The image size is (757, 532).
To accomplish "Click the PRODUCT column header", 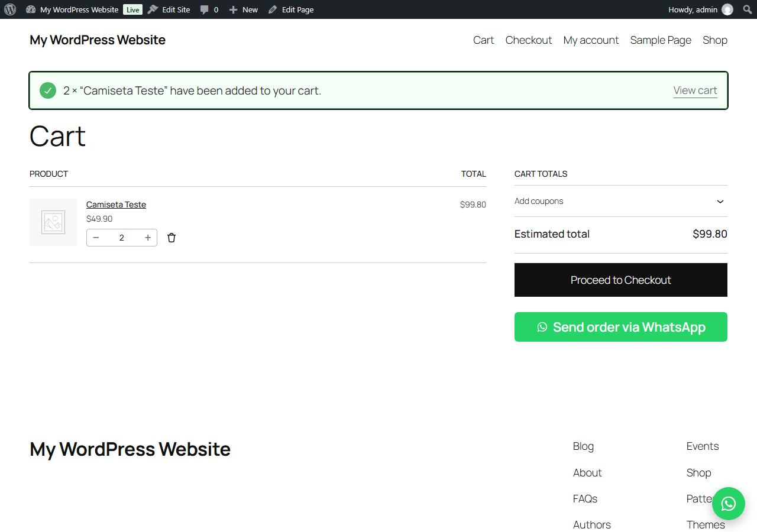I will click(x=48, y=174).
